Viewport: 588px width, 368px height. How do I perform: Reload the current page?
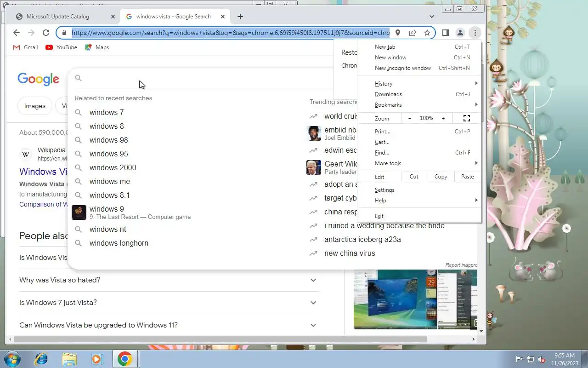46,33
